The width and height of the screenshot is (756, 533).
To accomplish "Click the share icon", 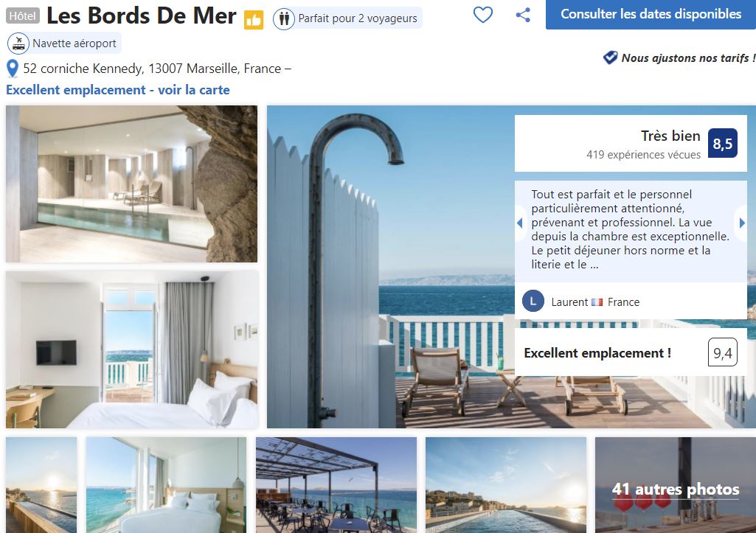I will [x=523, y=15].
